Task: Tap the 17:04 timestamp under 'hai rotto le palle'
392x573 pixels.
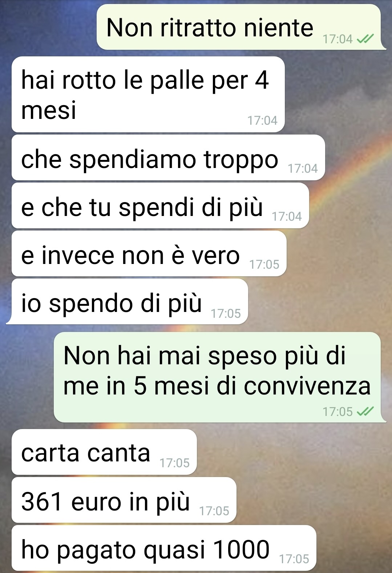Action: pyautogui.click(x=262, y=120)
